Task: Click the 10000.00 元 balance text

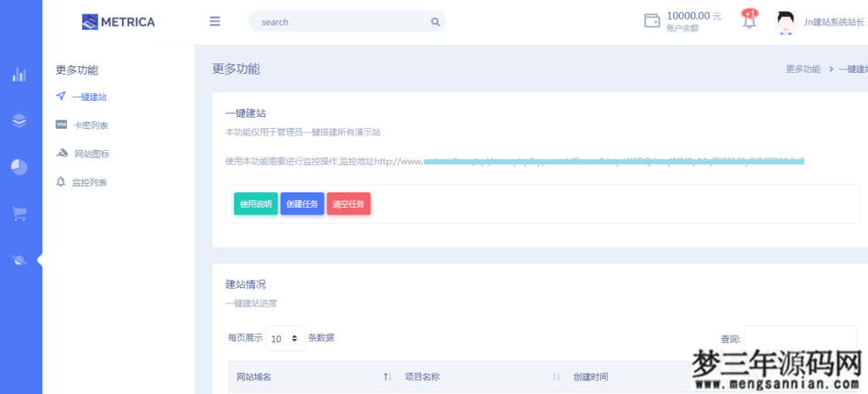Action: (693, 16)
